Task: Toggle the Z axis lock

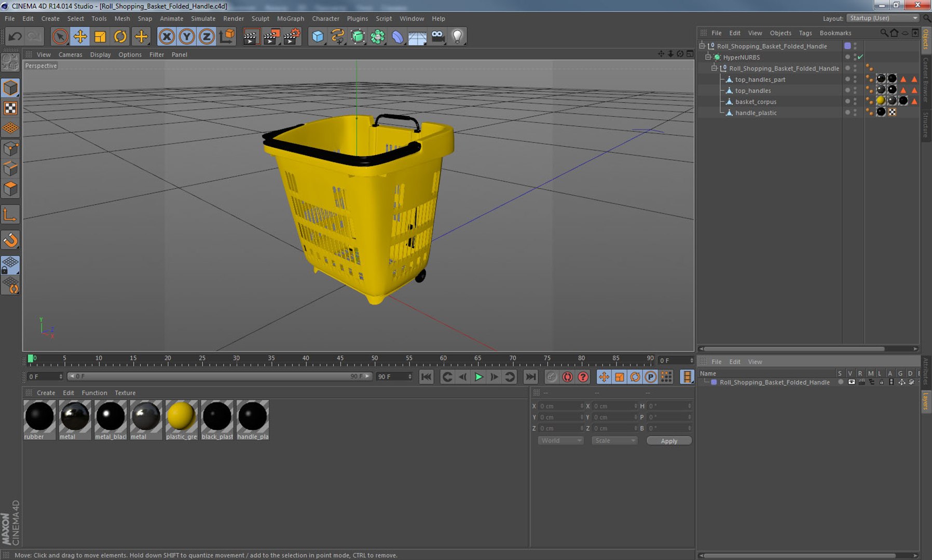Action: click(207, 36)
